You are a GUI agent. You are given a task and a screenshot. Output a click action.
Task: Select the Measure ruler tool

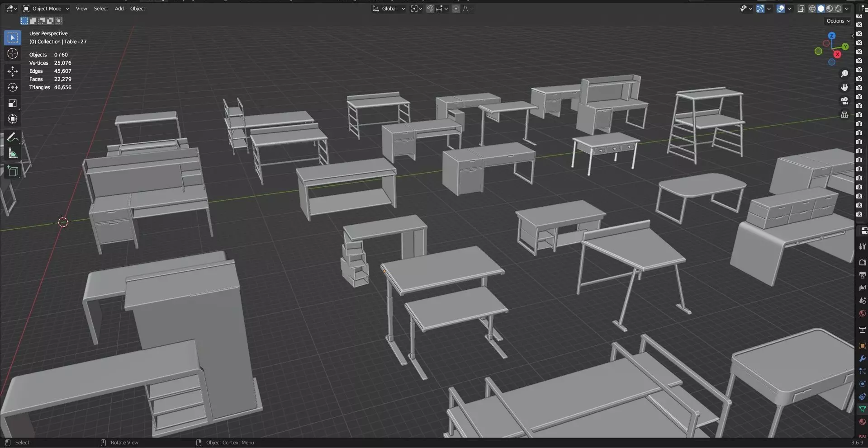(13, 154)
